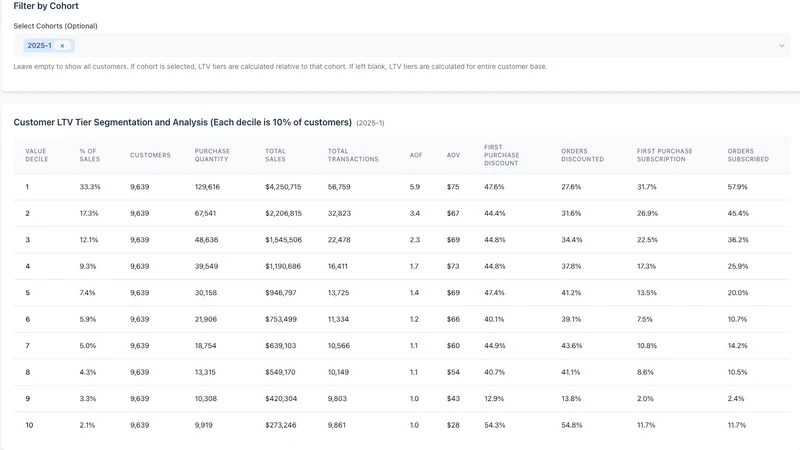Viewport: 800px width, 450px height.
Task: Expand the Select Cohorts dropdown arrow
Action: coord(782,45)
